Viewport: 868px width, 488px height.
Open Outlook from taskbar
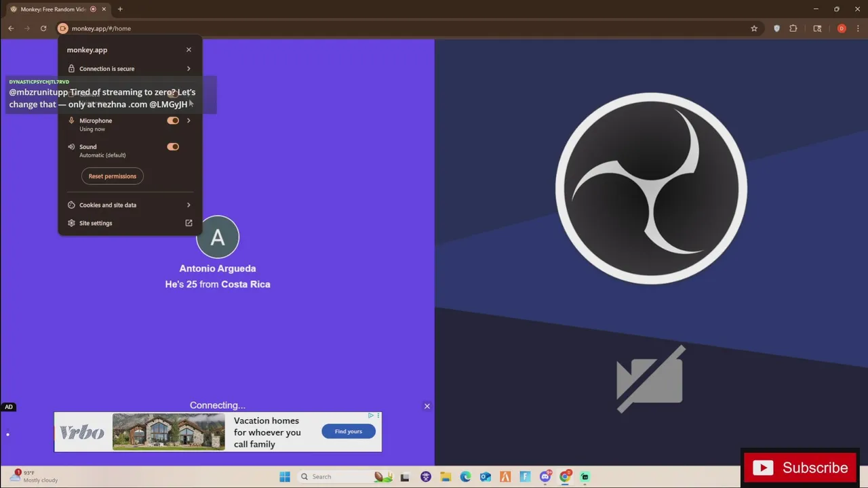(486, 476)
